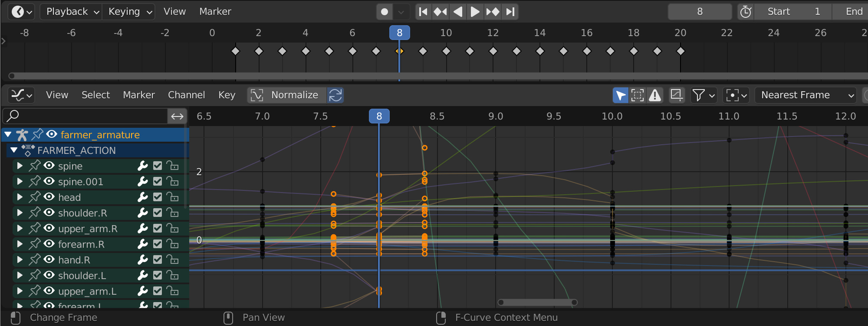Screen dimensions: 868x326
Task: Click the timeline horizontal scrollbar
Action: point(438,76)
